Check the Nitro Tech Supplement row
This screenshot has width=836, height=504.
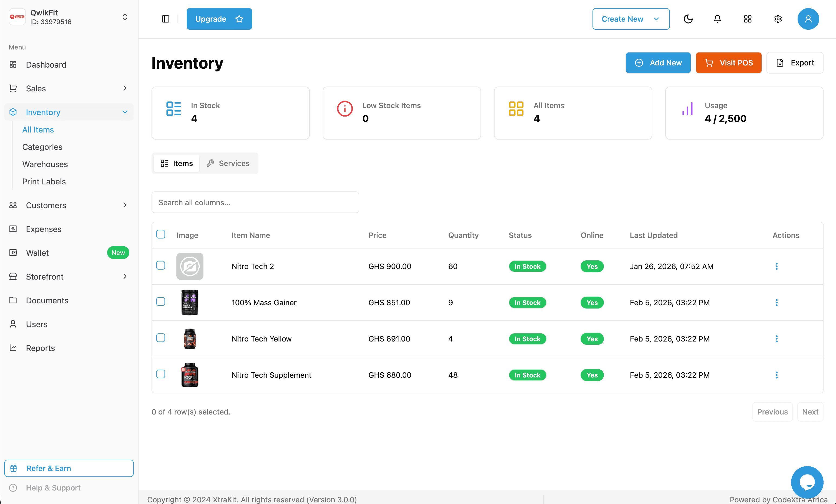[161, 374]
